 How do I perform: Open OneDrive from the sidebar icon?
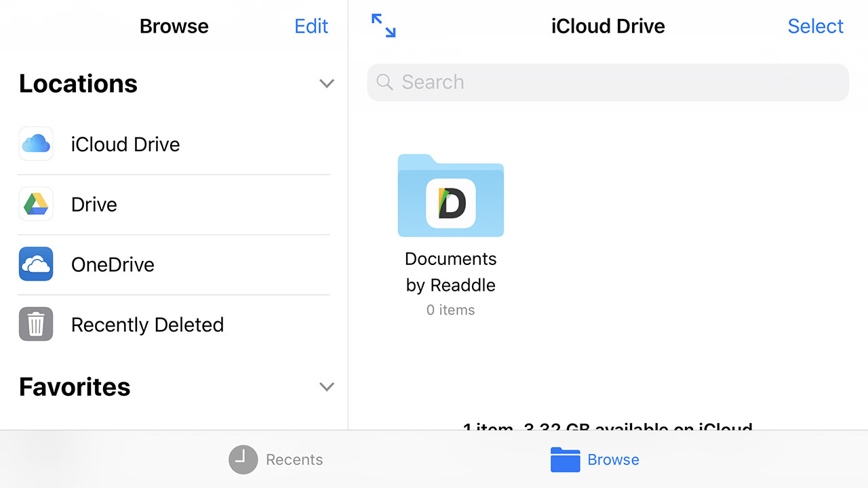[35, 264]
